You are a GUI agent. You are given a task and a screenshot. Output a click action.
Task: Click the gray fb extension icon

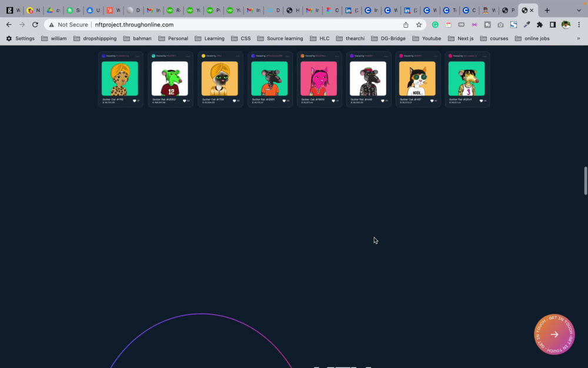tap(487, 25)
